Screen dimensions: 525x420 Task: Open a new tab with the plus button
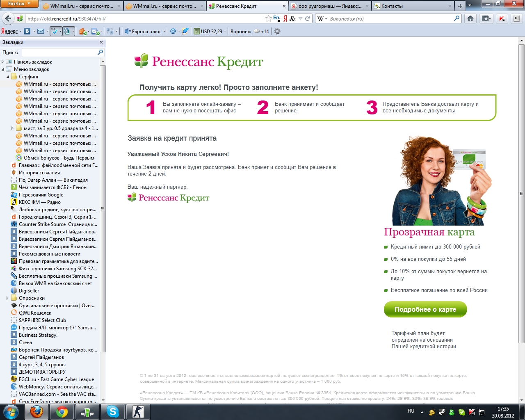tap(460, 6)
